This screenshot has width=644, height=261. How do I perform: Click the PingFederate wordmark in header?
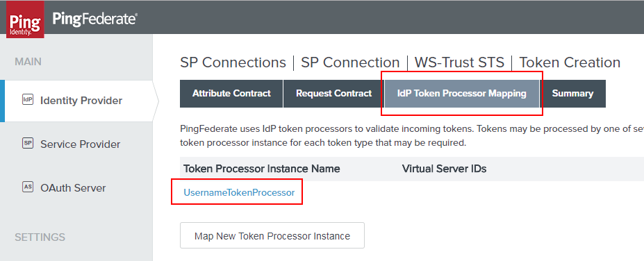(95, 19)
